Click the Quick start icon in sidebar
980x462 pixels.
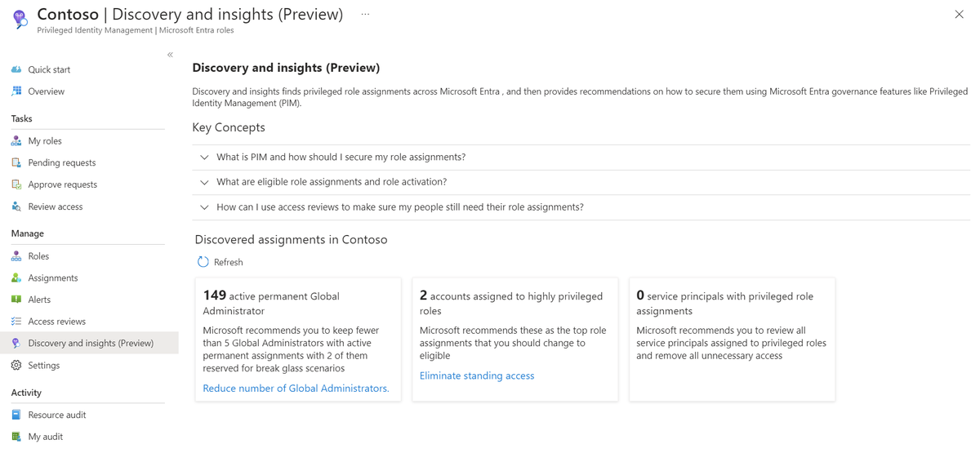coord(16,69)
